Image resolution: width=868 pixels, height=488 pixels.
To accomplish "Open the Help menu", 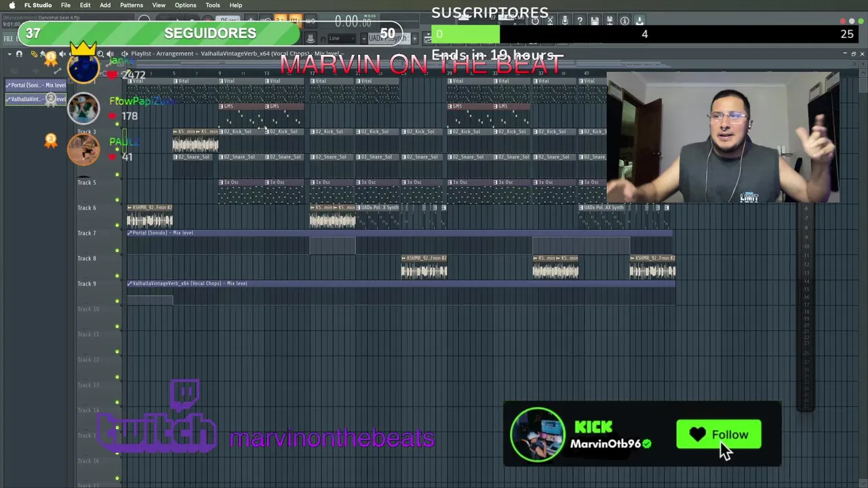I will point(235,5).
